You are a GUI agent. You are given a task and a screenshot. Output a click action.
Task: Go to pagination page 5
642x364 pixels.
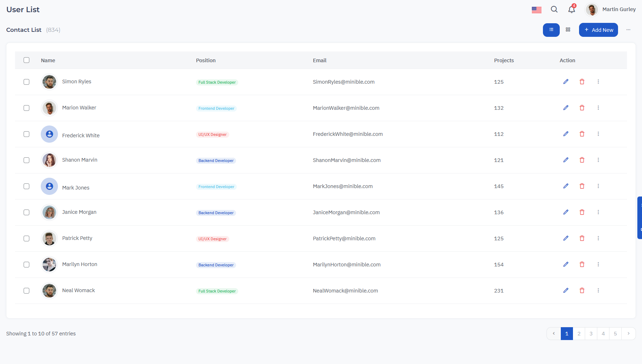coord(616,334)
